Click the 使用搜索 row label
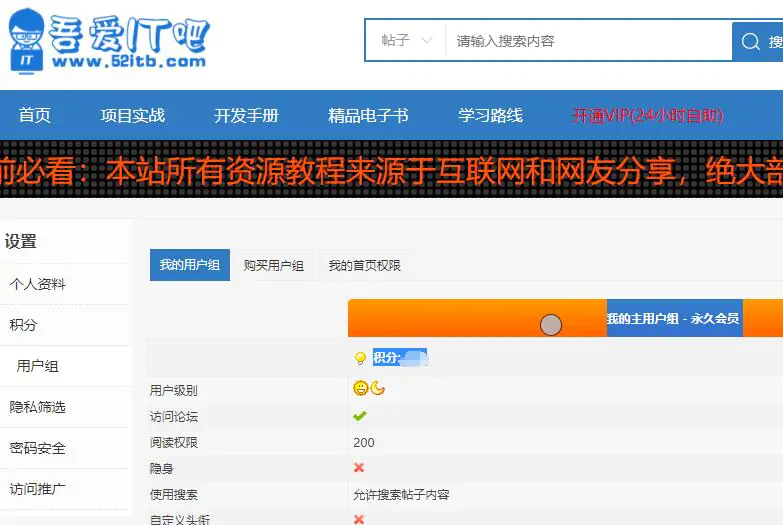 (x=174, y=495)
